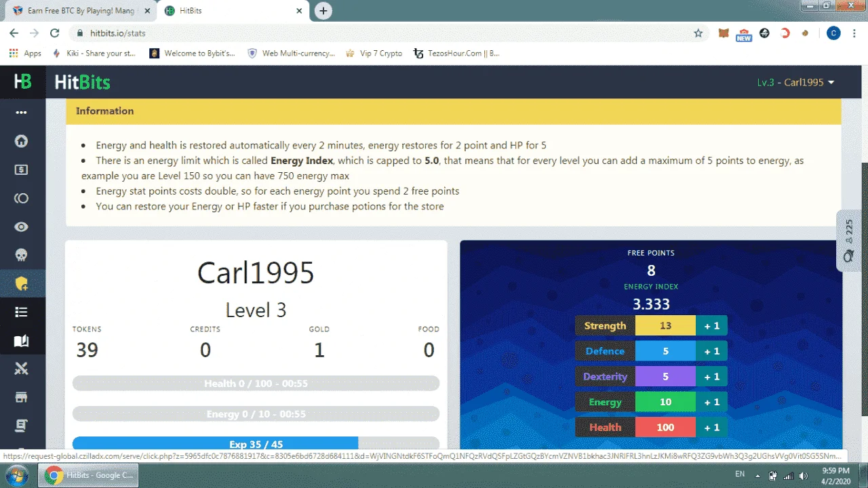
Task: Click the Gold value 1
Action: 319,350
